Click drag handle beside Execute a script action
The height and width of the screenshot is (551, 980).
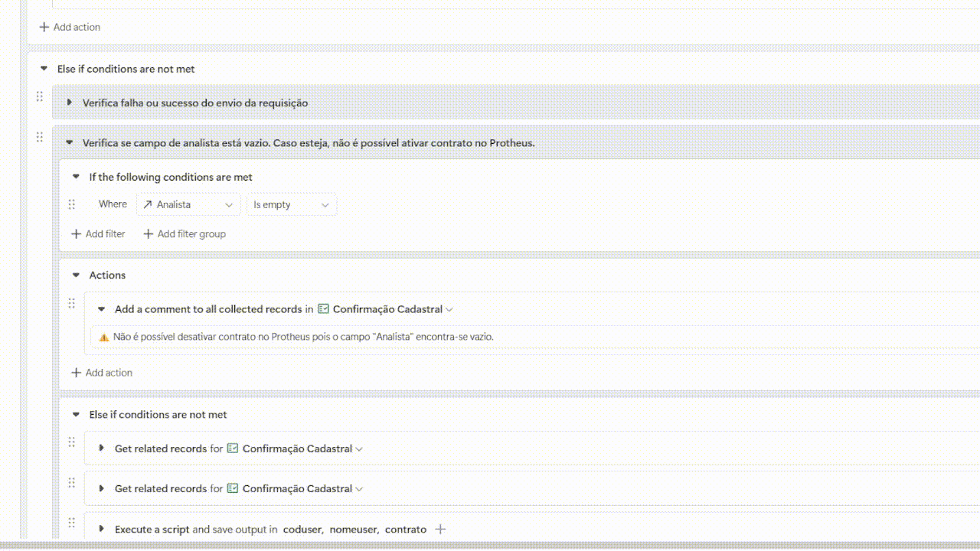tap(72, 523)
